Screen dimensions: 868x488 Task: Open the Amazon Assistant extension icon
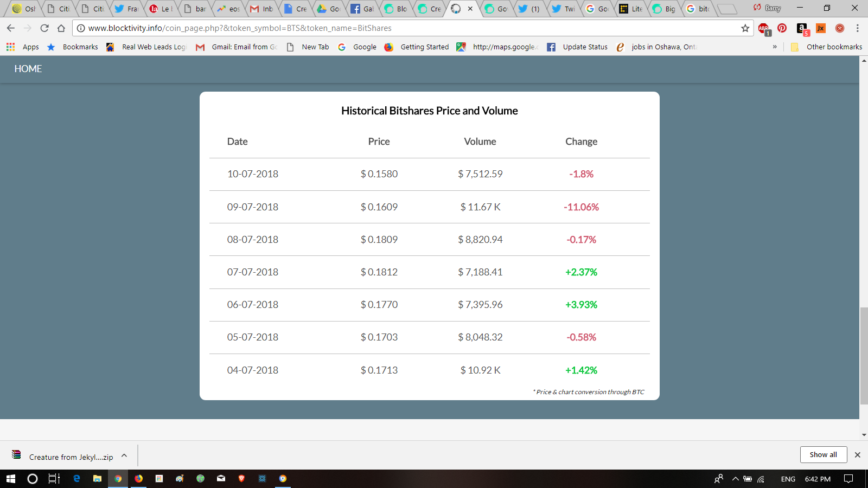point(802,29)
